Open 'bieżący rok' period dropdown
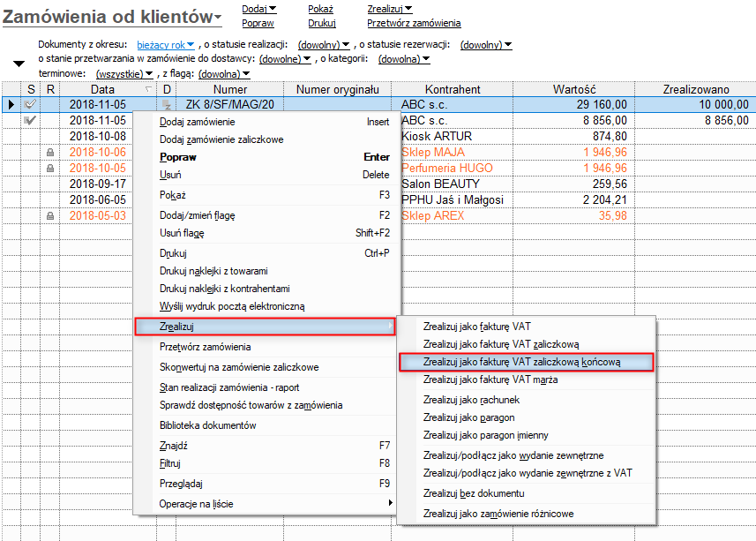The width and height of the screenshot is (756, 541). click(x=165, y=45)
